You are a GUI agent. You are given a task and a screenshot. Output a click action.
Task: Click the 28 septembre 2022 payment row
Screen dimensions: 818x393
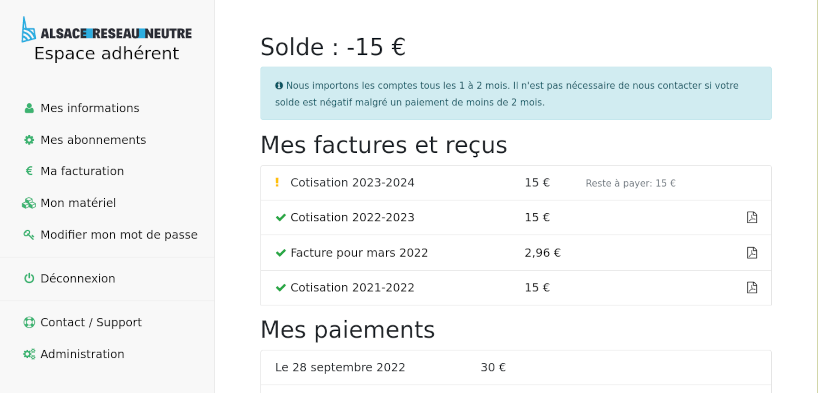[516, 367]
